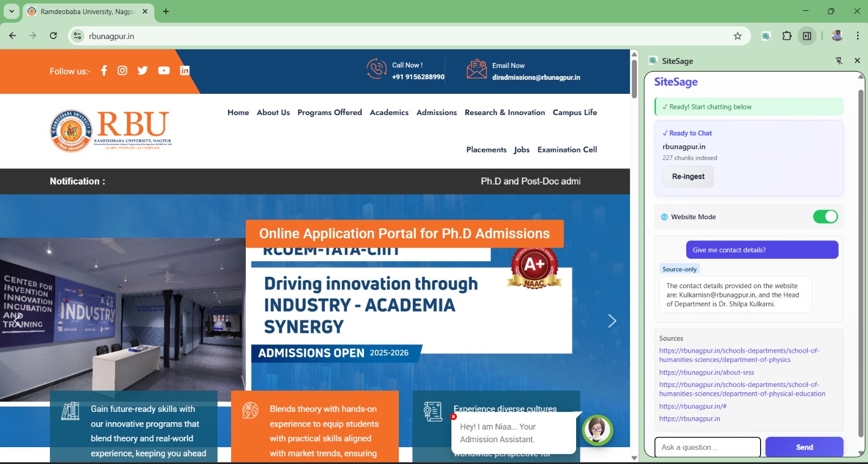Open the rbunagpur.in/# source link
868x464 pixels.
coord(693,406)
